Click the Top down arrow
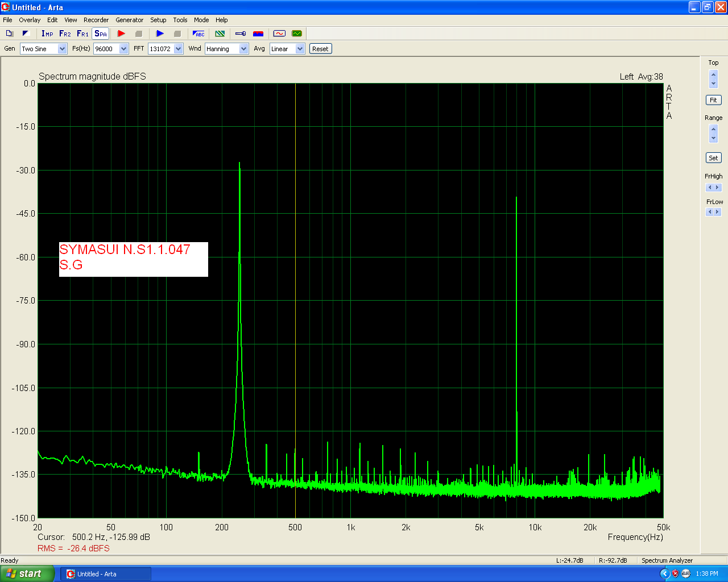728x582 pixels. point(714,84)
